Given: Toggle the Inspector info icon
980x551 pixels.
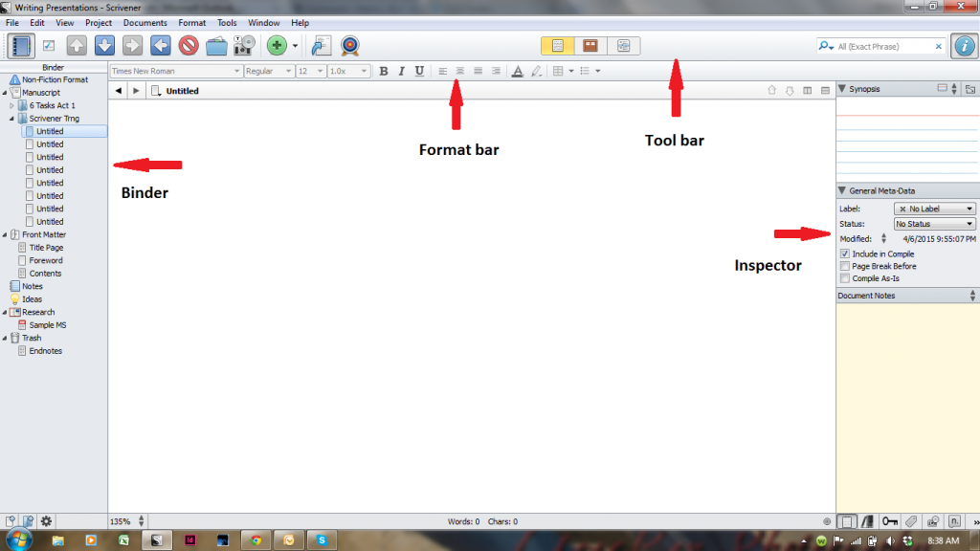Looking at the screenshot, I should click(x=964, y=46).
